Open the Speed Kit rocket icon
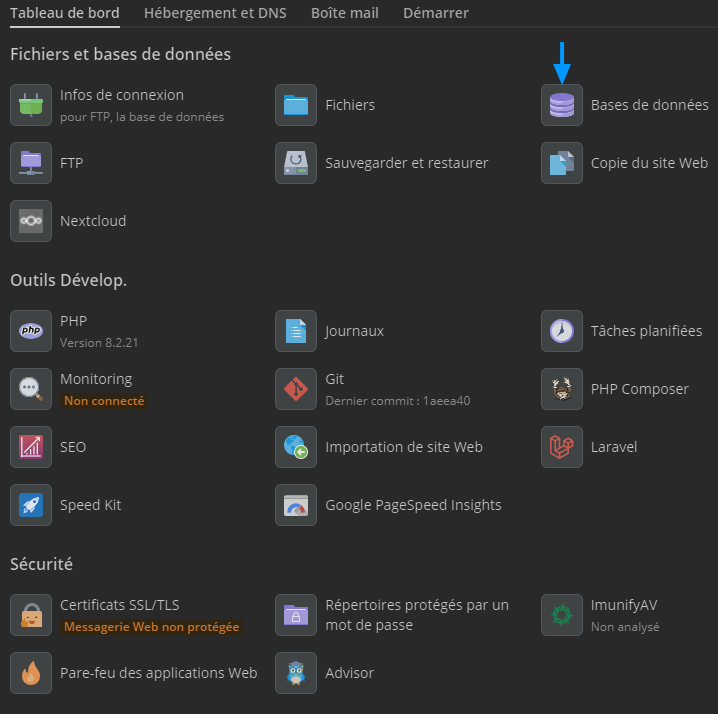 click(31, 505)
